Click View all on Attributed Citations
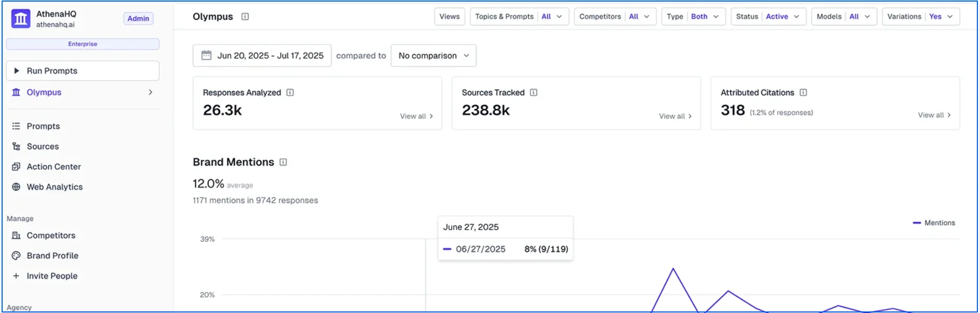Image resolution: width=980 pixels, height=313 pixels. (x=934, y=115)
